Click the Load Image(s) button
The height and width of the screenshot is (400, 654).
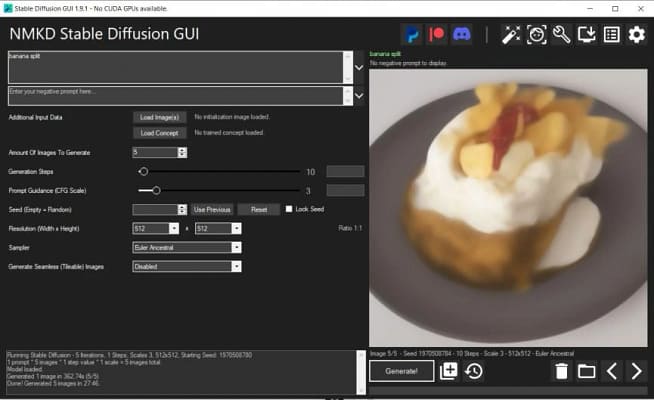click(x=160, y=117)
